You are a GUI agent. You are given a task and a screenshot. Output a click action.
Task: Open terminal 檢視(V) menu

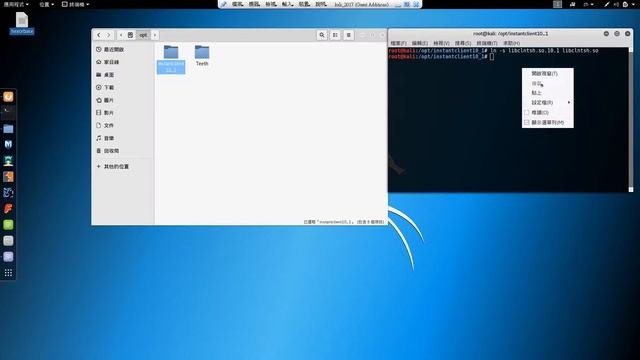point(441,43)
